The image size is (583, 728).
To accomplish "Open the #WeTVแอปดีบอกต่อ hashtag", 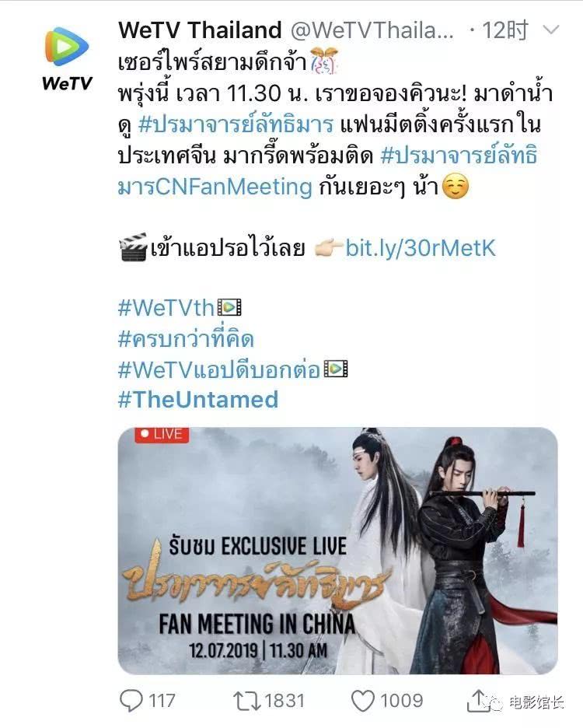I will (x=219, y=369).
